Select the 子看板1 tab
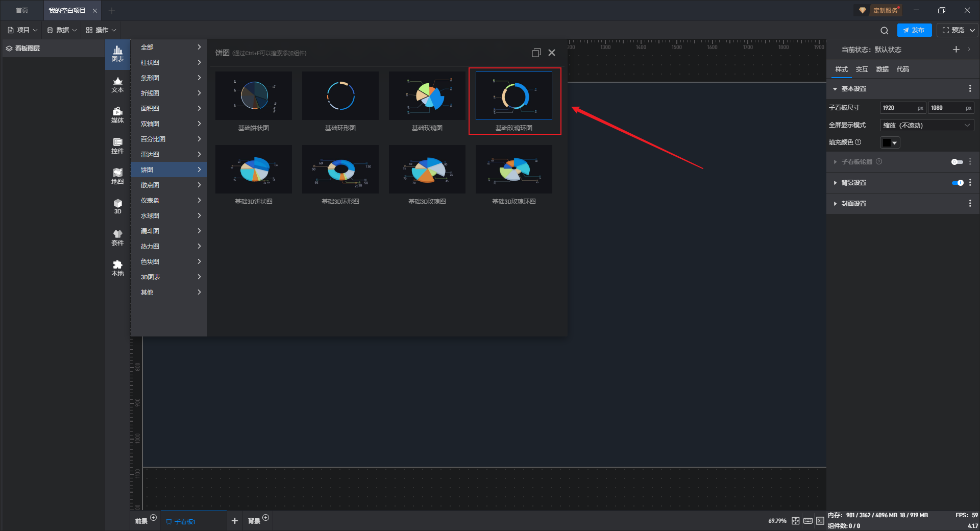 point(194,521)
